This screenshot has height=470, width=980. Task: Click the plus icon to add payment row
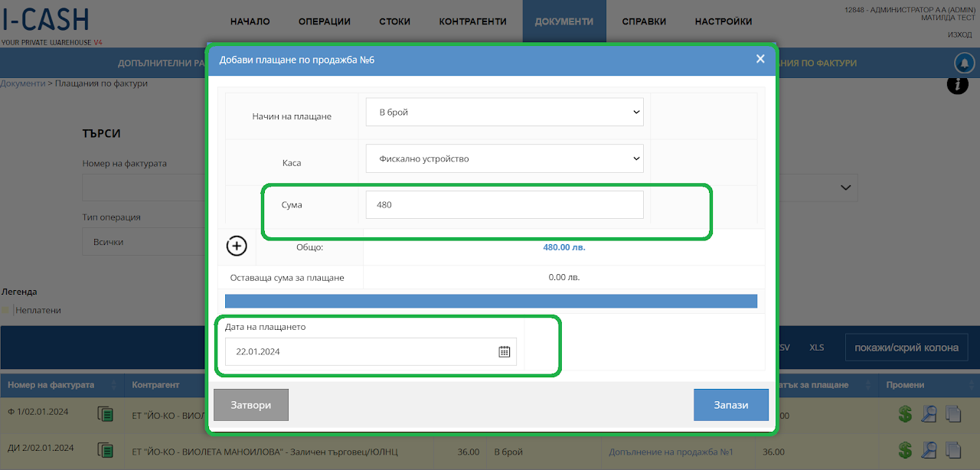237,246
